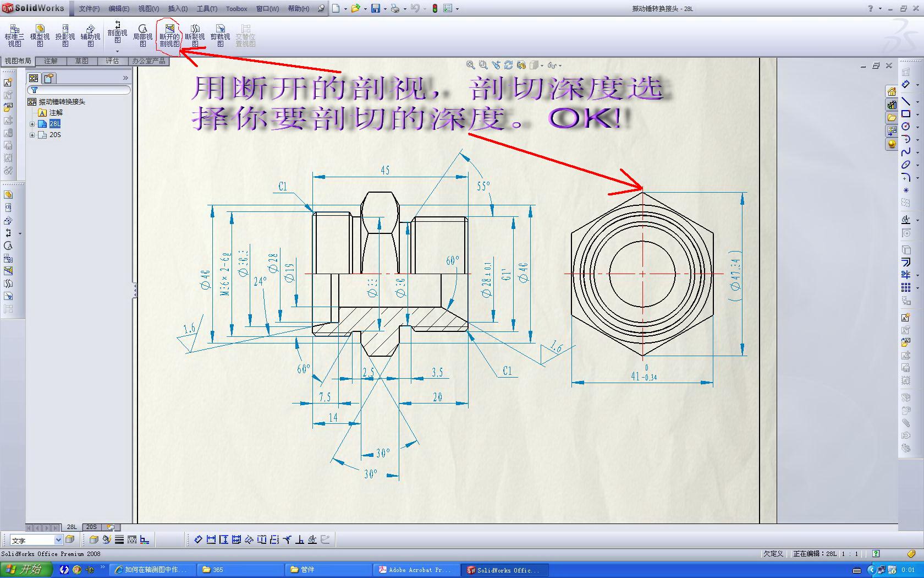Switch to the 草图 Sketch tab

tap(82, 61)
